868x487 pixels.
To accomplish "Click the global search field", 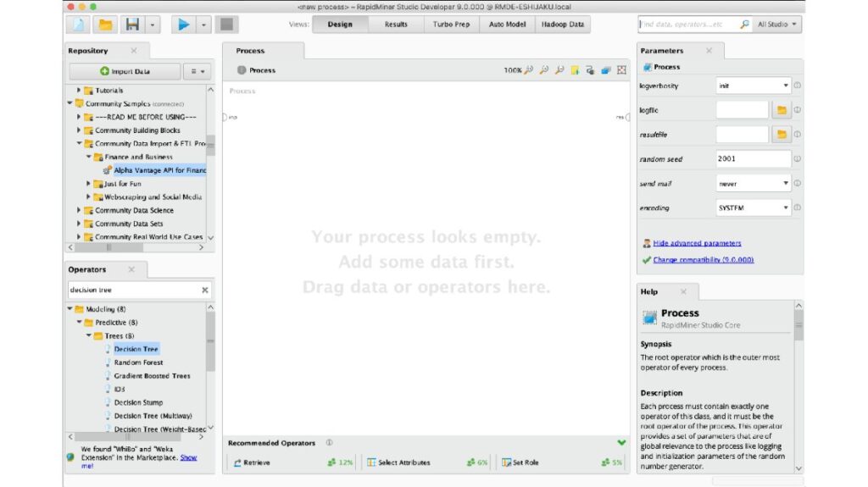I will pyautogui.click(x=688, y=25).
